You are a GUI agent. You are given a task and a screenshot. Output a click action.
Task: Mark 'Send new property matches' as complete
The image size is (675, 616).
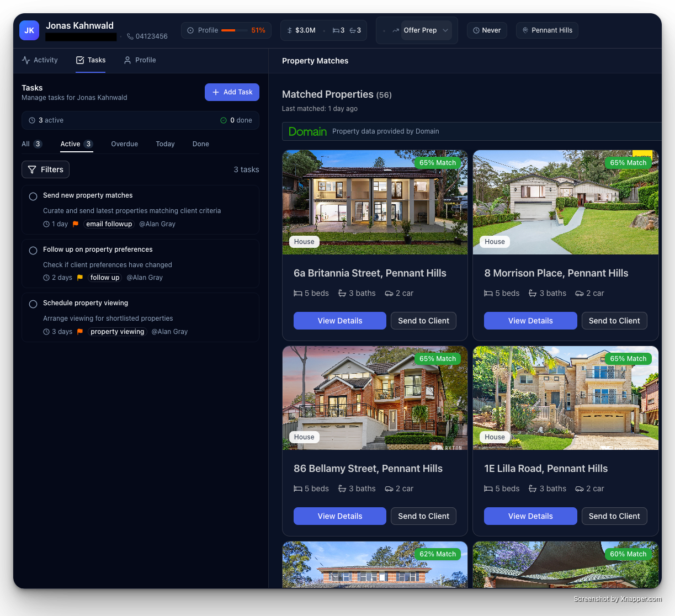point(33,196)
